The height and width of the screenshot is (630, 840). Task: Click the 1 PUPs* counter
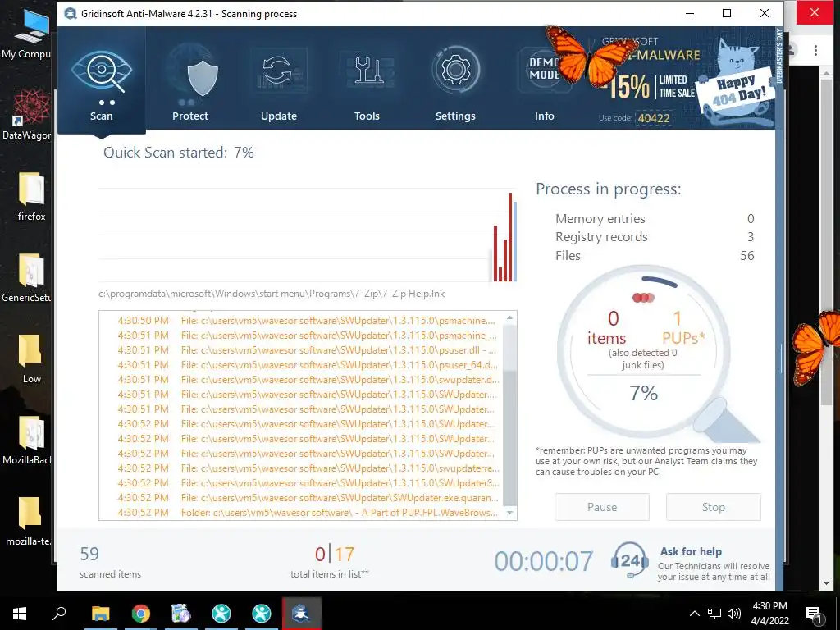pos(682,328)
